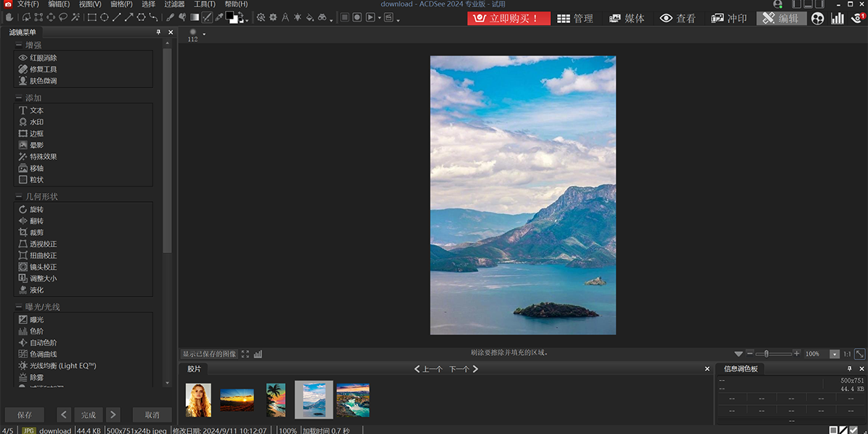
Task: Expand the brush size 112 dropdown
Action: coord(205,34)
